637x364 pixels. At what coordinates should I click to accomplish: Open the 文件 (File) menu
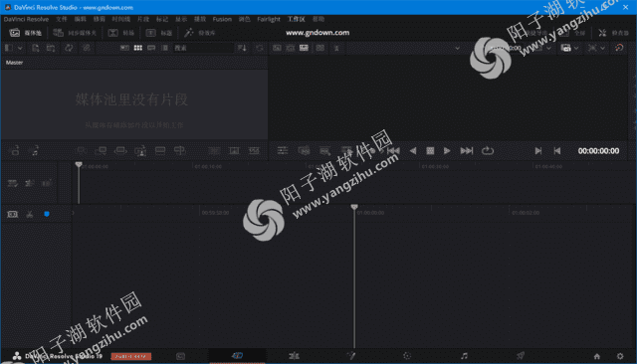(x=62, y=19)
